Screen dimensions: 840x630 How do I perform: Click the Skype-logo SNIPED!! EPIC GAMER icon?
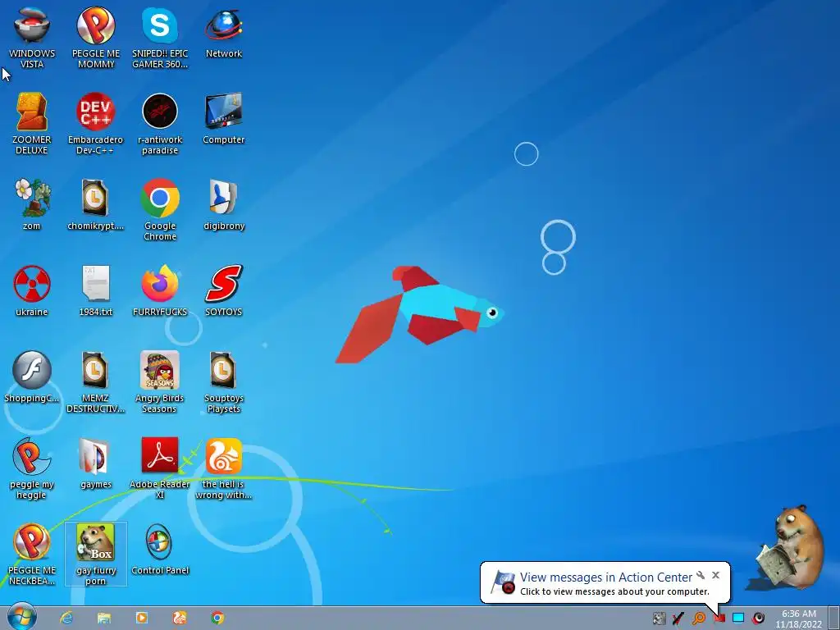160,38
